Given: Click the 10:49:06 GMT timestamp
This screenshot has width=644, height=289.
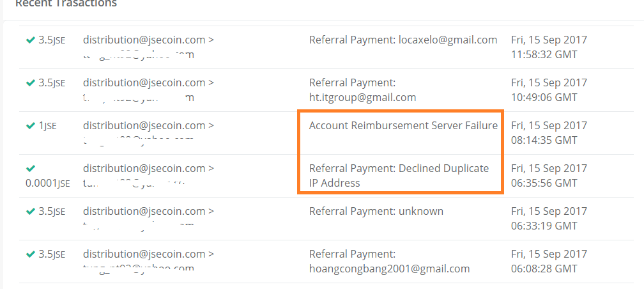Looking at the screenshot, I should [544, 98].
